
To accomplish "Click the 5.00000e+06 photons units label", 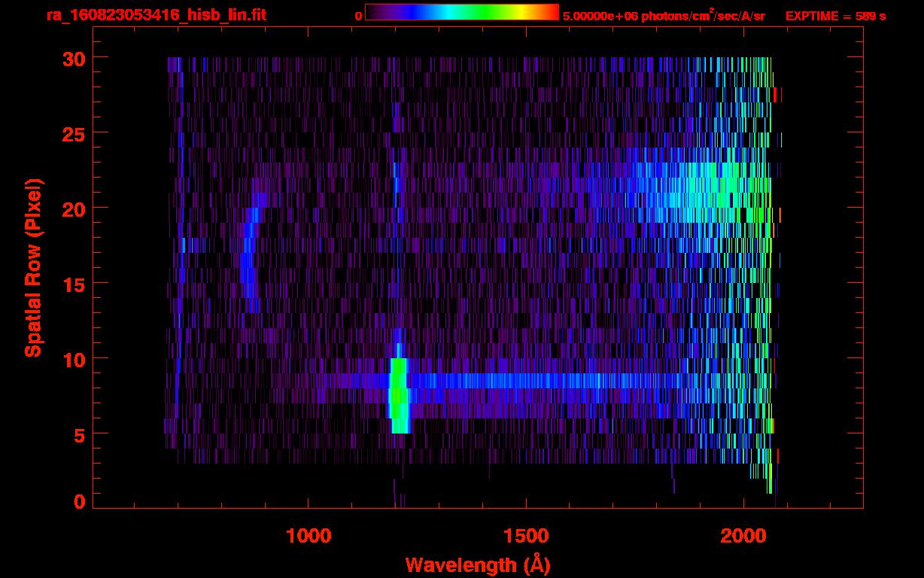I will (664, 15).
